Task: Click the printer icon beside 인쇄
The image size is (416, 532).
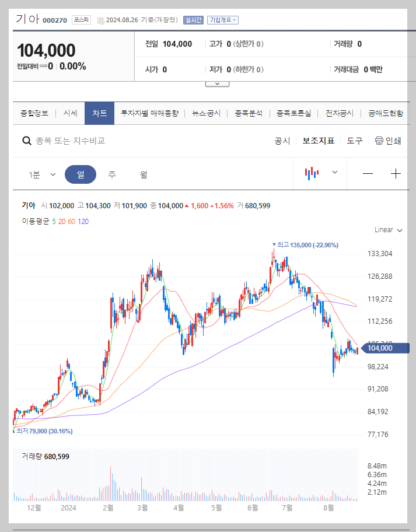Action: 379,141
